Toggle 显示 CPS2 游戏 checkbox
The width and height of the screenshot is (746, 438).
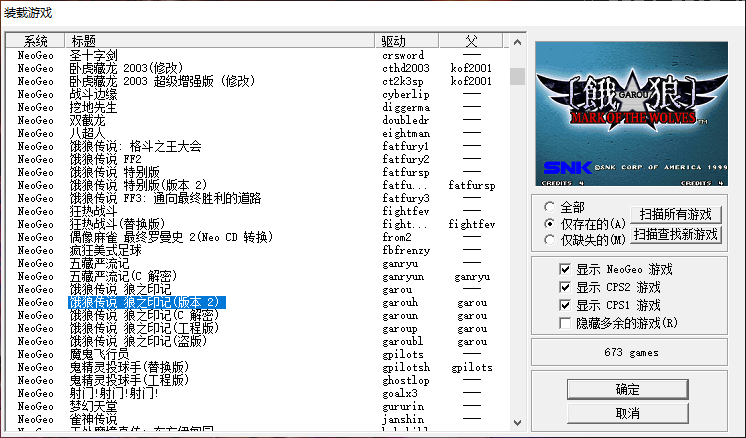point(565,287)
